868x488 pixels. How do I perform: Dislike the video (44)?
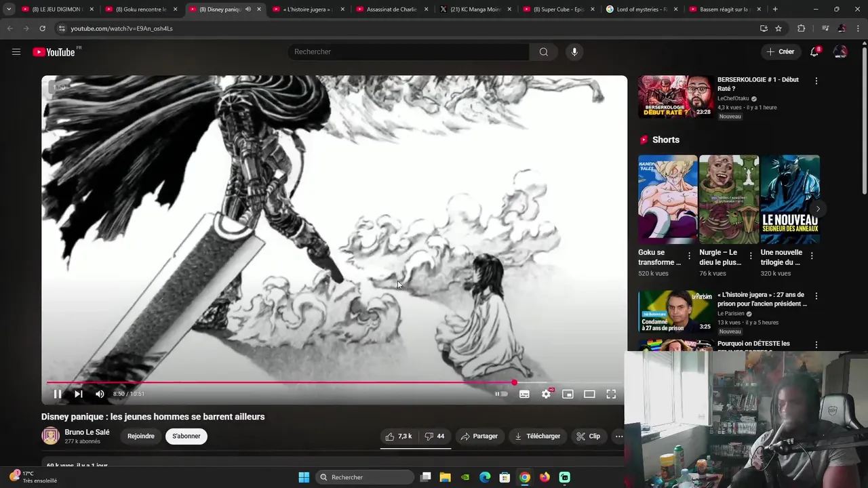pyautogui.click(x=435, y=436)
